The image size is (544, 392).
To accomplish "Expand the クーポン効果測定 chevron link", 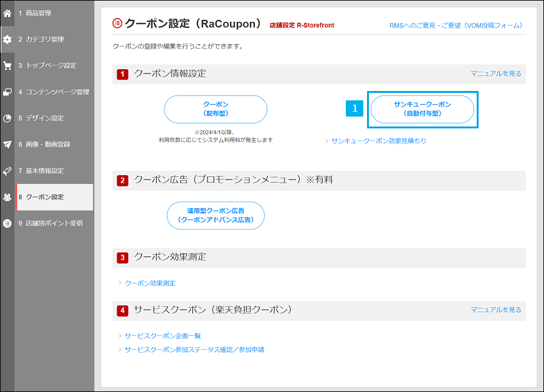I will [122, 283].
